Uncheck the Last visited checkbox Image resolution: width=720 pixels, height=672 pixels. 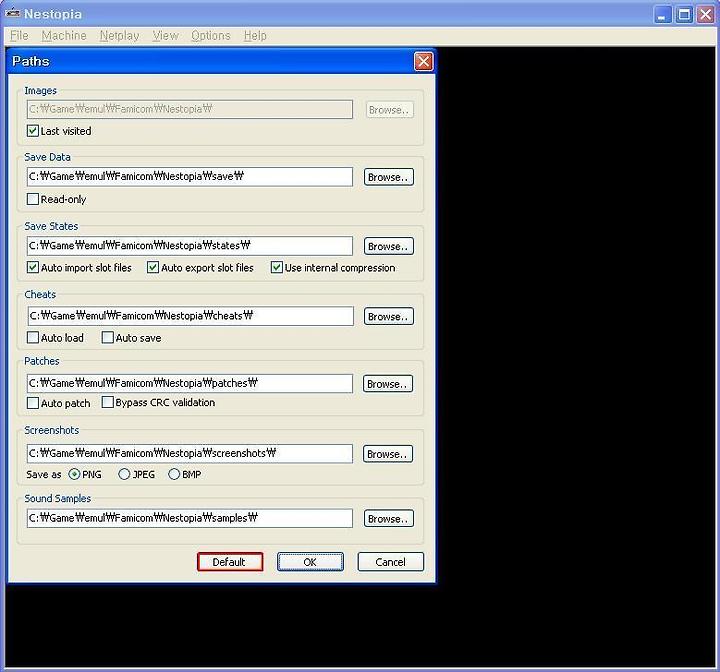(x=33, y=131)
